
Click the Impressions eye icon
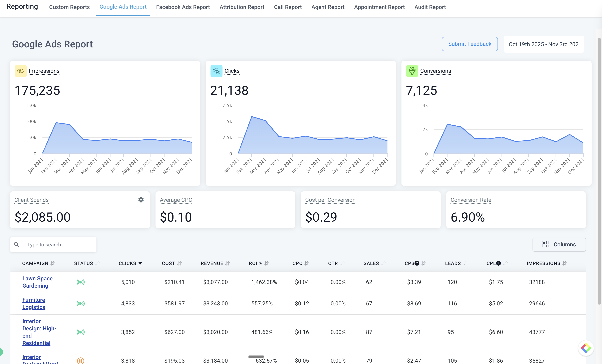click(21, 71)
